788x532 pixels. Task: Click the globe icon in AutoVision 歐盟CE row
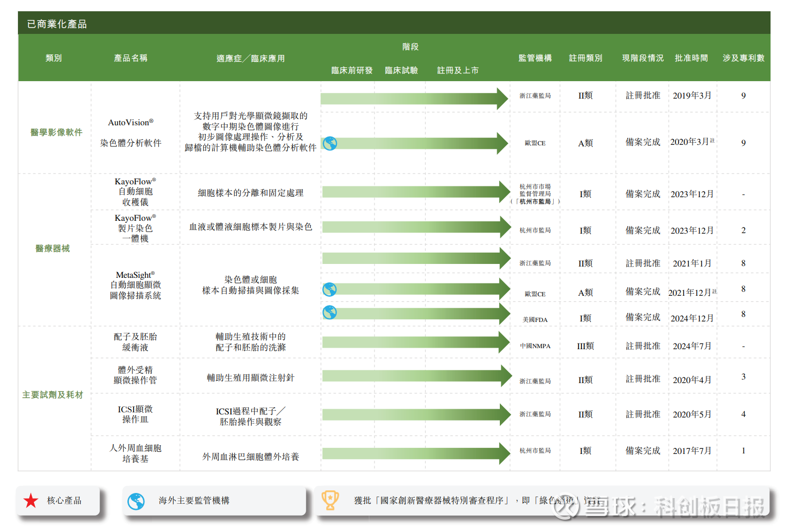tap(330, 143)
